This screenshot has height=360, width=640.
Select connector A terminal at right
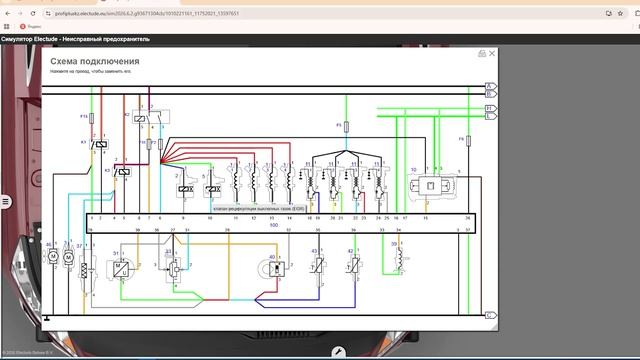[x=491, y=86]
